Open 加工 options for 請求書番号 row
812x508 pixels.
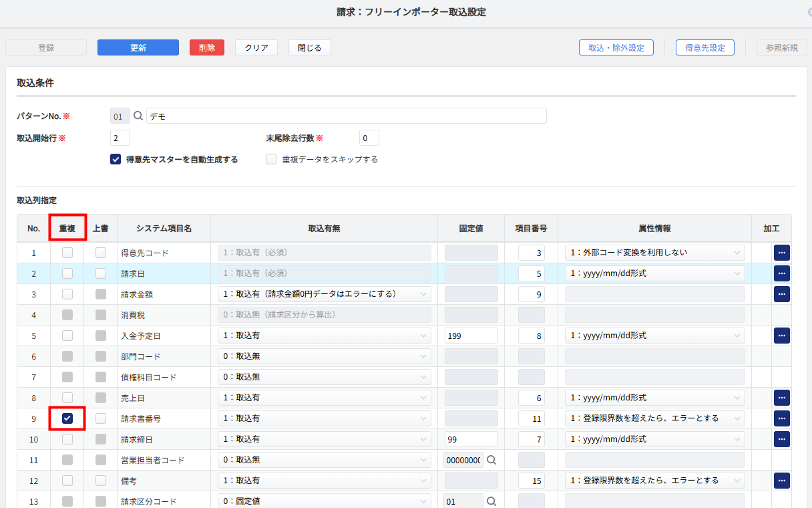tap(781, 418)
